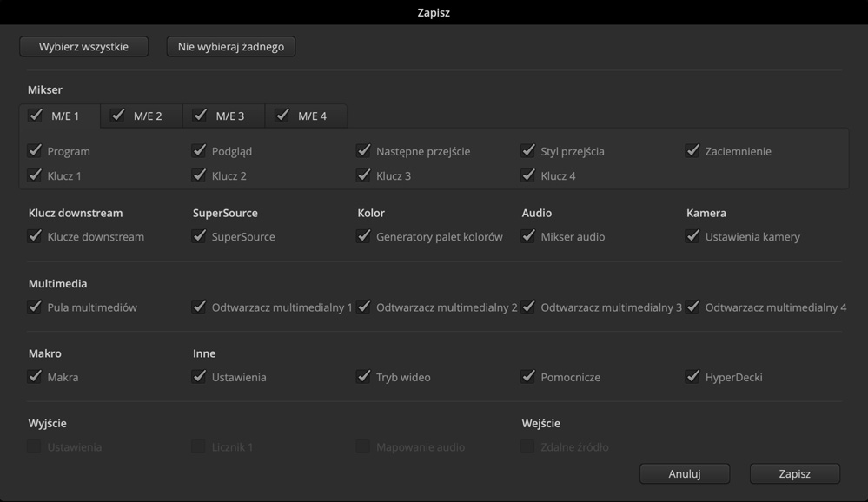Uncheck Odtwarzacz multimedialny 3
This screenshot has width=868, height=502.
pos(527,307)
